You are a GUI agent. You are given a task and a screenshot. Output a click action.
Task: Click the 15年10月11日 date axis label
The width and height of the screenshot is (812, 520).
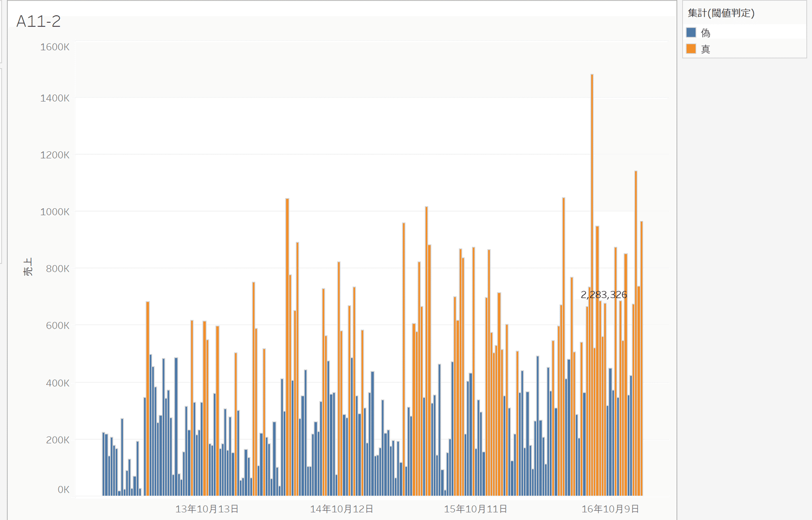pyautogui.click(x=476, y=509)
